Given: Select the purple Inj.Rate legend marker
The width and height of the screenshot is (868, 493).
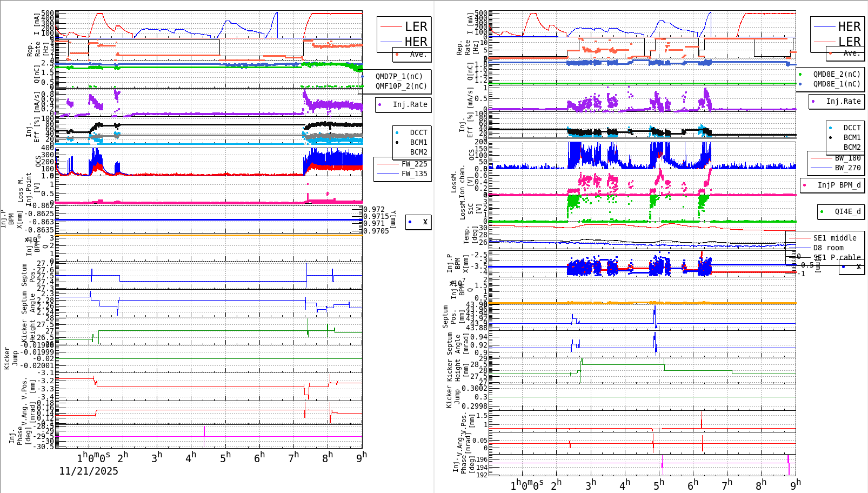Looking at the screenshot, I should pyautogui.click(x=380, y=104).
